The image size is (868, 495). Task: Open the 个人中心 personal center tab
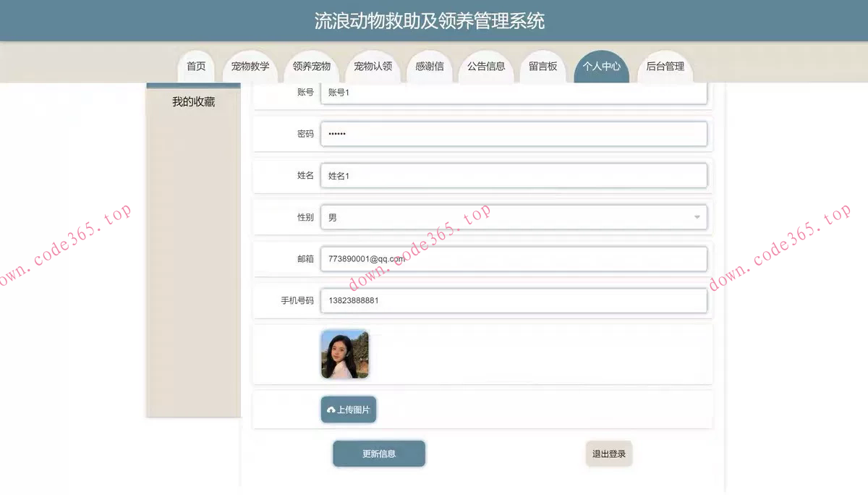(602, 65)
